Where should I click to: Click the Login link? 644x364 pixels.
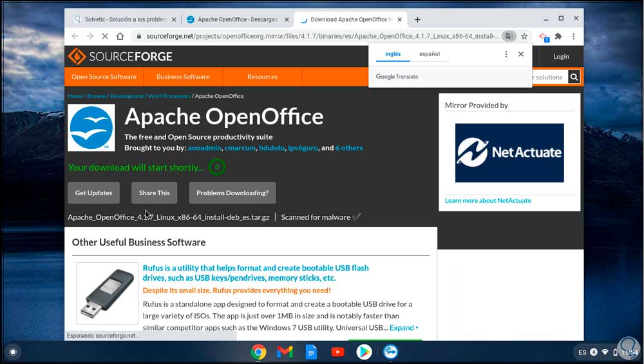tap(561, 56)
